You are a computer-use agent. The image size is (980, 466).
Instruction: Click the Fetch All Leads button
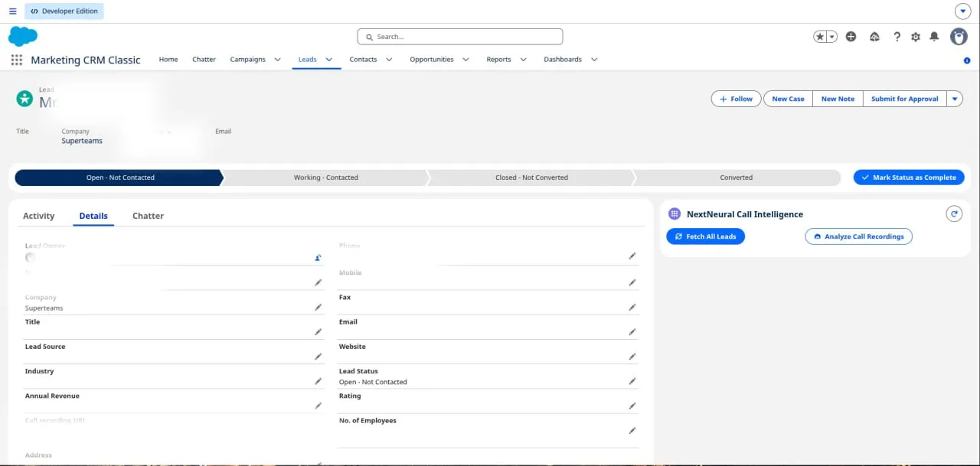(x=705, y=236)
